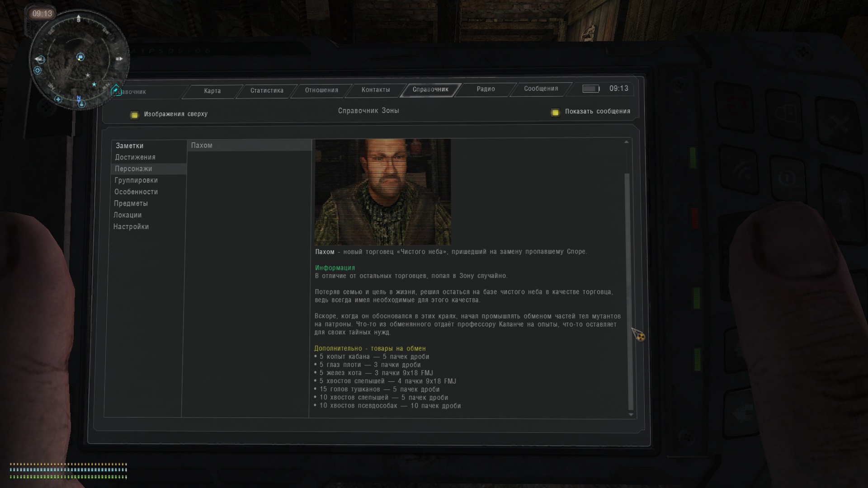Screen dimensions: 868x488
Task: Click the gear marker on minimap edge
Action: click(x=38, y=70)
